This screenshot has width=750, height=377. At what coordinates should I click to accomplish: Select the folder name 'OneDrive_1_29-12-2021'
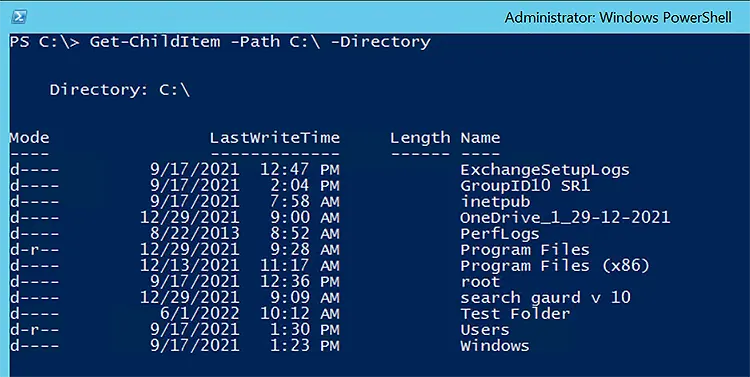coord(565,218)
